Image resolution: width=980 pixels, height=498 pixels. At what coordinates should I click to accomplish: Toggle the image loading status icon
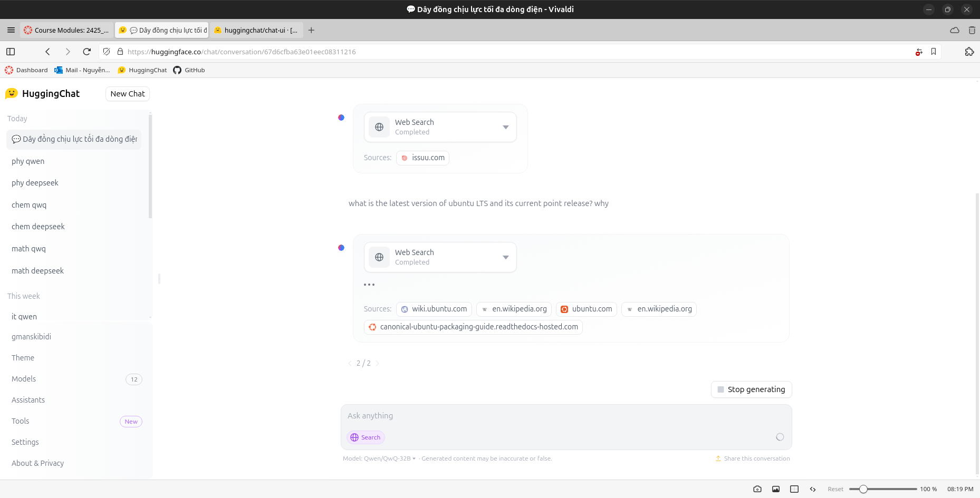[x=776, y=489]
